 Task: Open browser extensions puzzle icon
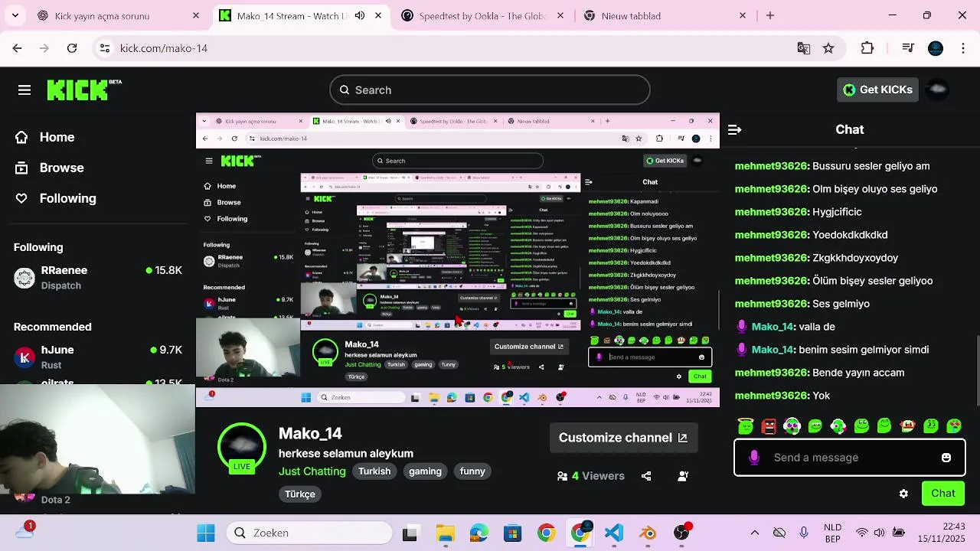tap(867, 48)
